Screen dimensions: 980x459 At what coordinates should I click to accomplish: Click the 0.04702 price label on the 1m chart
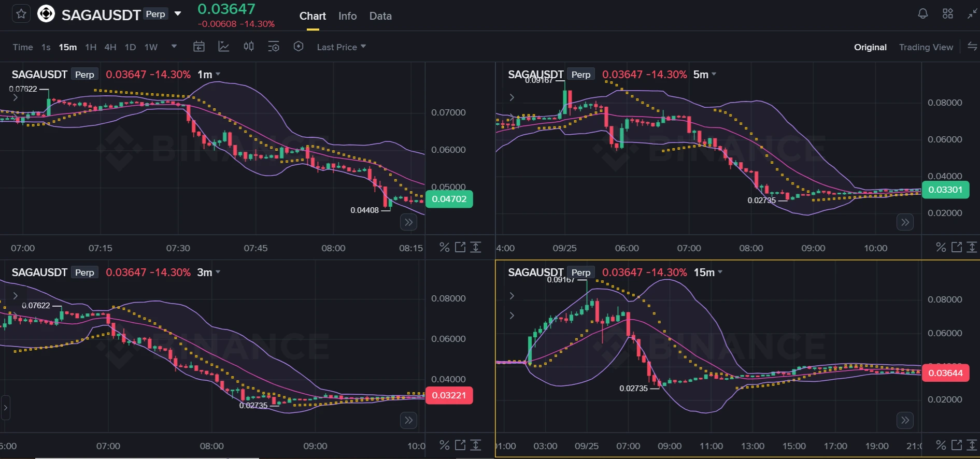pos(449,199)
